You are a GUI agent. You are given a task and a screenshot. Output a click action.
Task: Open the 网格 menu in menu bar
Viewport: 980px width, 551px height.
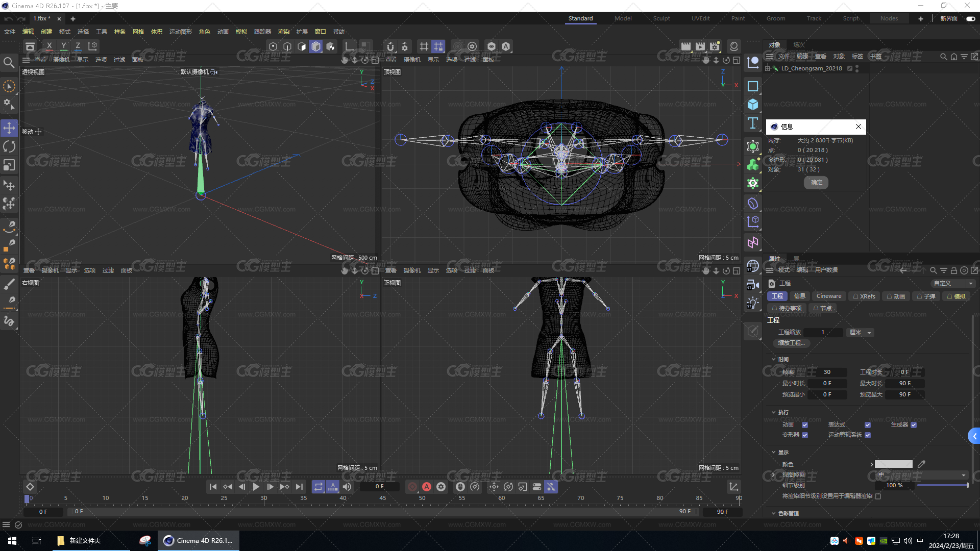coord(138,32)
